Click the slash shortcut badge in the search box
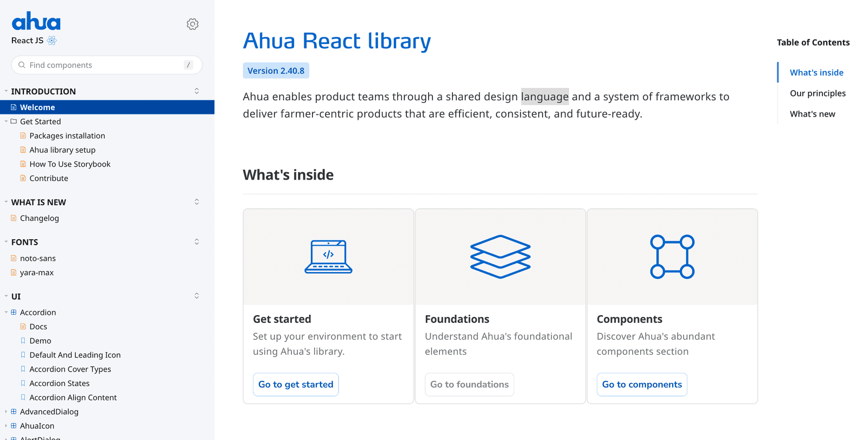This screenshot has width=868, height=440. [x=188, y=65]
